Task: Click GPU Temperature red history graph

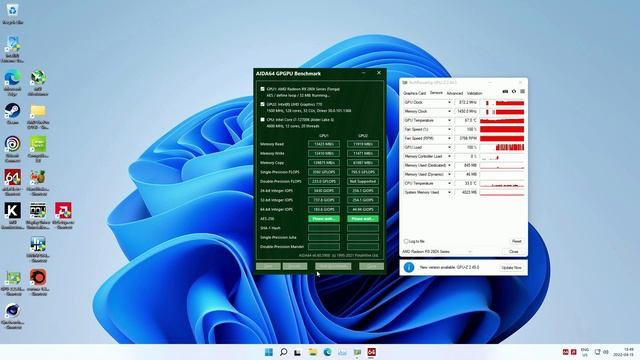Action: click(x=502, y=120)
